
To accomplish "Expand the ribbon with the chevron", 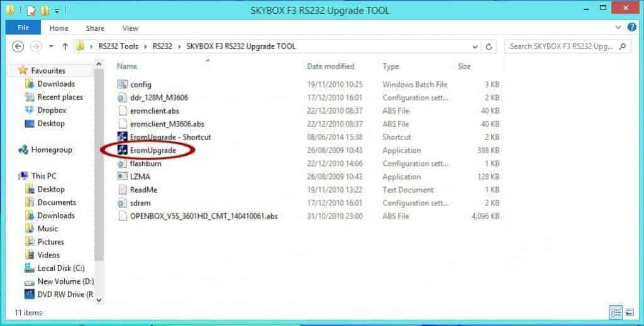I will point(618,28).
